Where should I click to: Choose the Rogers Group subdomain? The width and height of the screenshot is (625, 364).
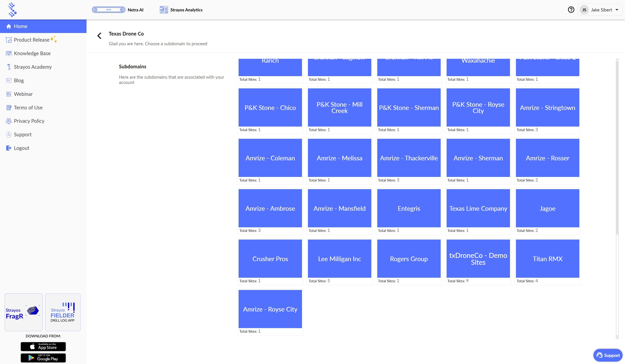click(409, 259)
